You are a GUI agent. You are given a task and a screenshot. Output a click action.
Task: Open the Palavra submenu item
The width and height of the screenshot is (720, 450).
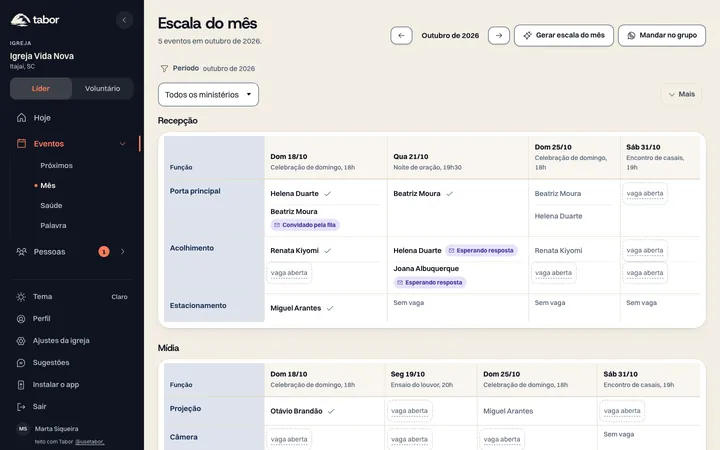(53, 225)
